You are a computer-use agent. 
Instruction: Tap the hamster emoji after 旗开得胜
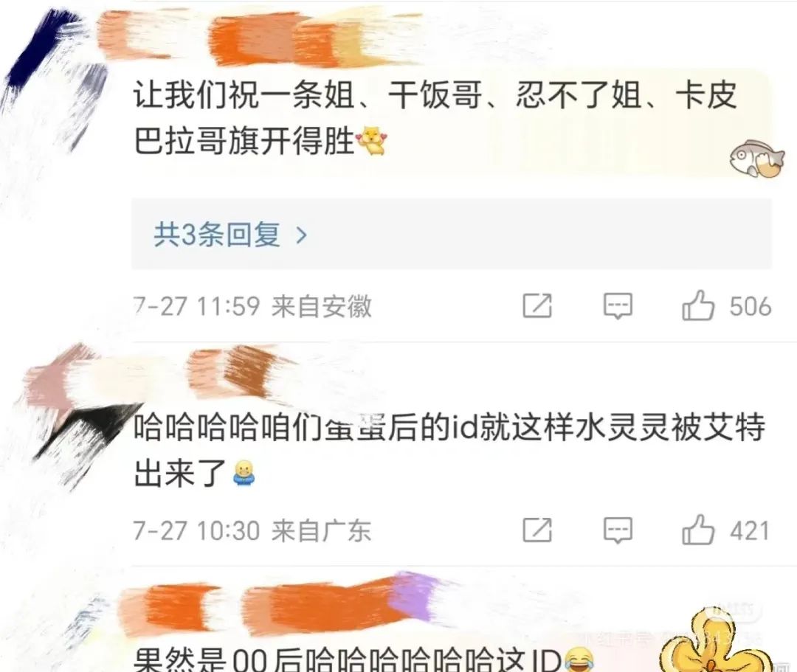371,140
